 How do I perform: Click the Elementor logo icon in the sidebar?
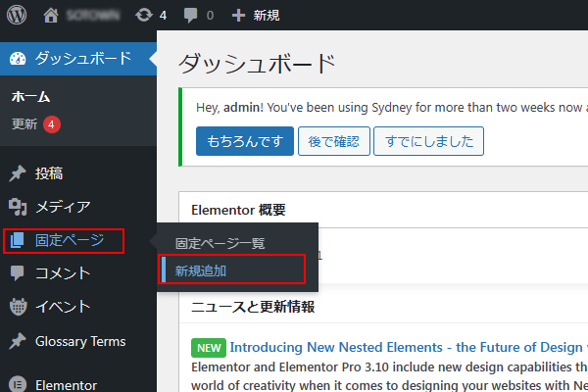[x=18, y=384]
